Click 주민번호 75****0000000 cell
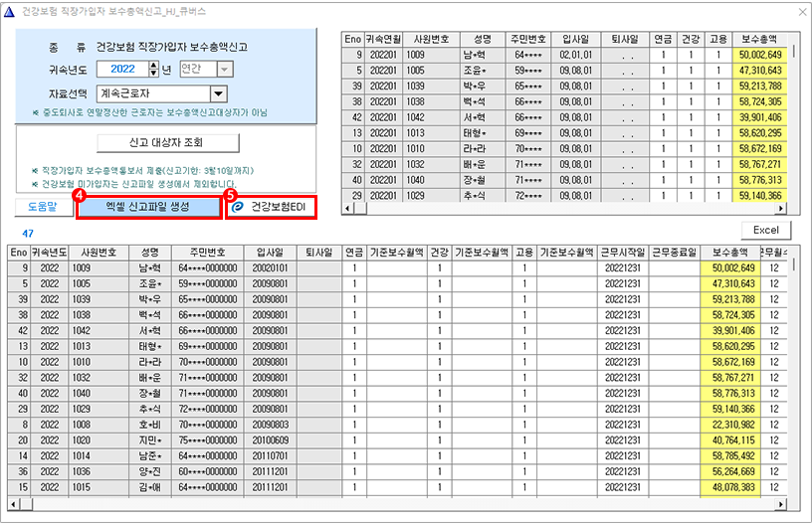The width and height of the screenshot is (812, 525). click(208, 440)
